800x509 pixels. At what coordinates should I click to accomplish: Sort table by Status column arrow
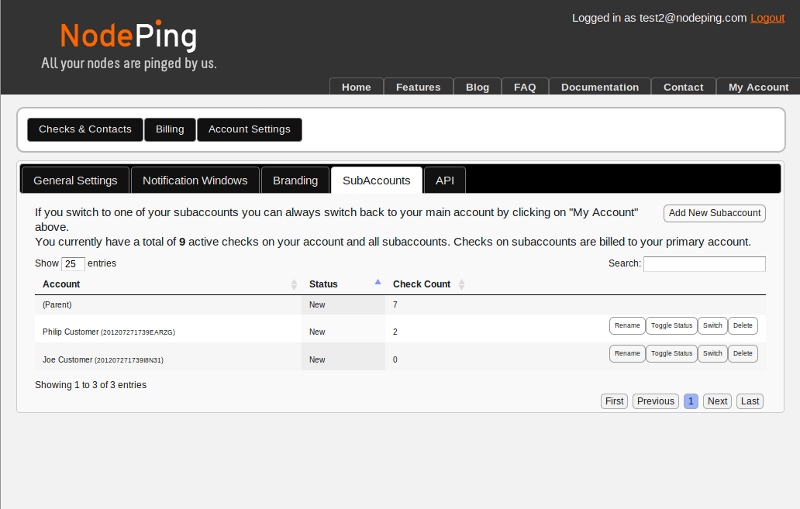point(377,284)
